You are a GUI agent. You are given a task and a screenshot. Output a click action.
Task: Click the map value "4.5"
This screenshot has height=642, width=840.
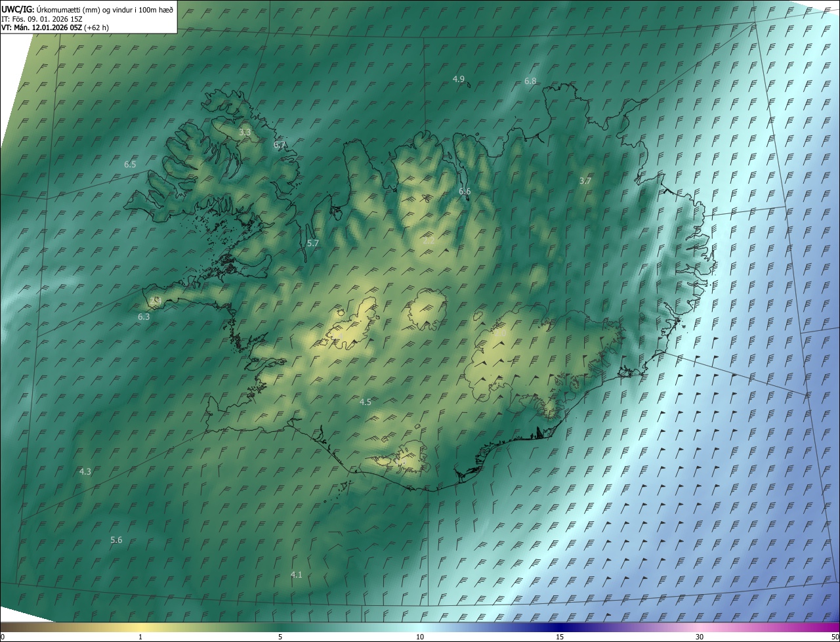[x=366, y=402]
